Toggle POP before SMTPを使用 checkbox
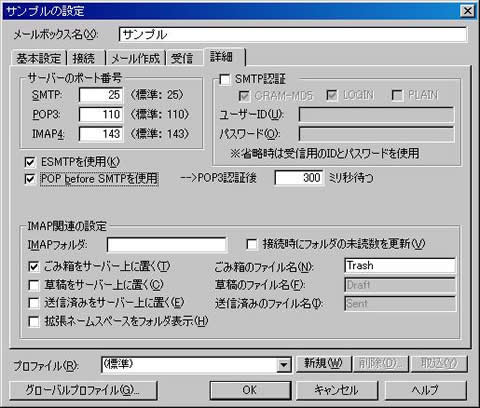 point(30,179)
